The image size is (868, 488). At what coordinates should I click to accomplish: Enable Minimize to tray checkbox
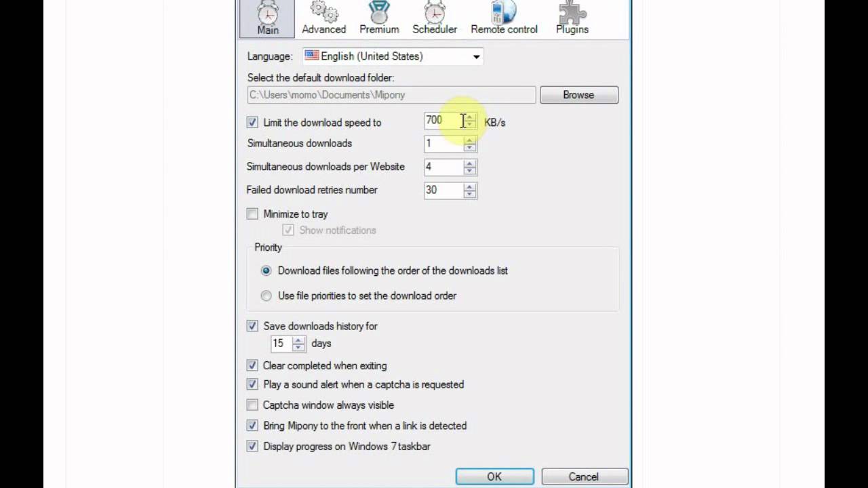[252, 214]
